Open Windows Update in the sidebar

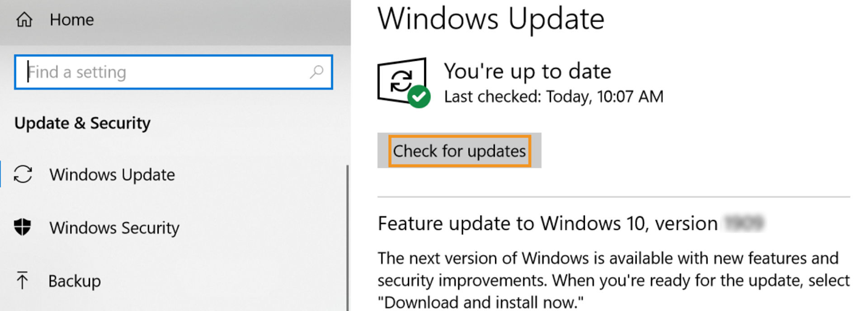point(112,174)
